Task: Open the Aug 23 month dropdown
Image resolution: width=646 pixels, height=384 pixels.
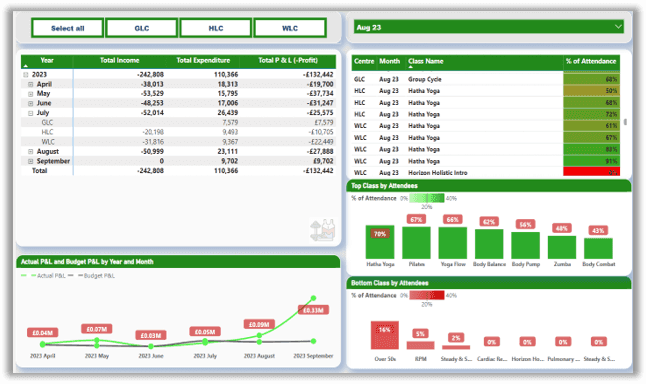Action: click(489, 27)
